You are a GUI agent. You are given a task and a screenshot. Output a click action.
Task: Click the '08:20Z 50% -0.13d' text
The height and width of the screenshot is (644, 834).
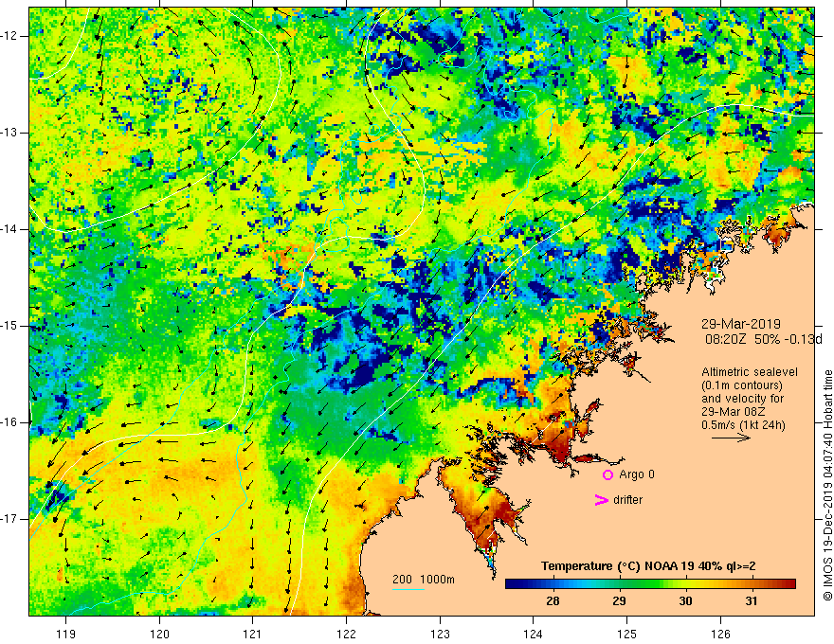(x=763, y=340)
